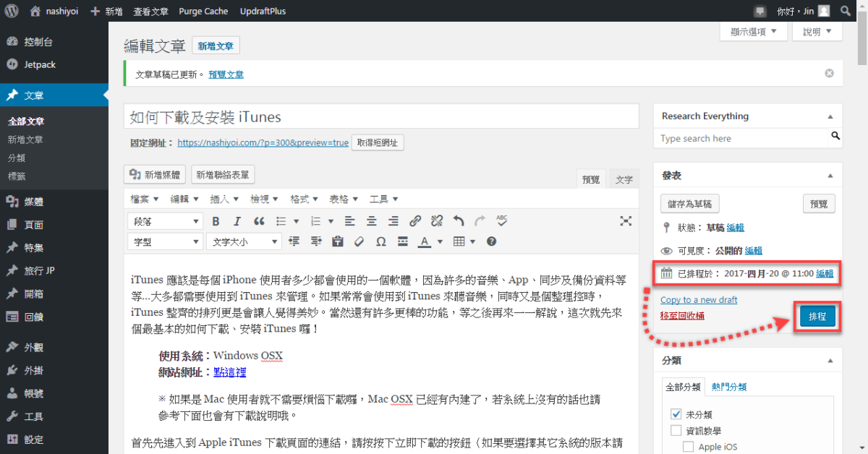Open the 文字大小 font size dropdown

pos(244,241)
